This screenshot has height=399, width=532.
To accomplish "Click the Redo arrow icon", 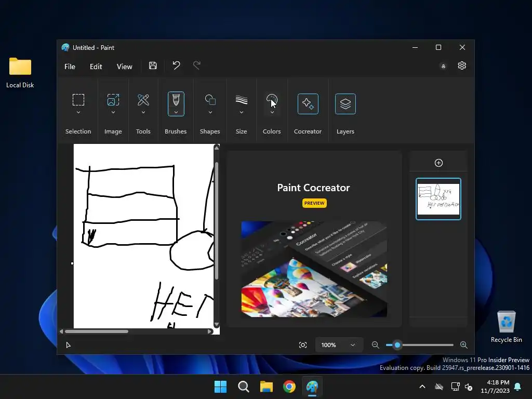I will click(197, 65).
